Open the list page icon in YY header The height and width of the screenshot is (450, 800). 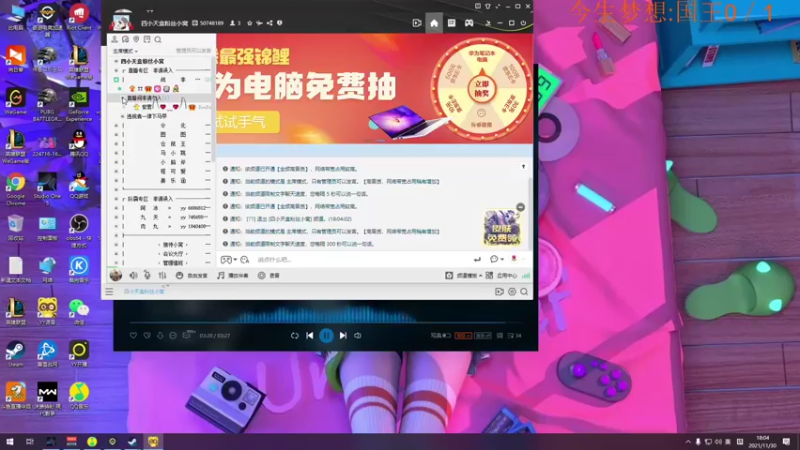tap(452, 23)
